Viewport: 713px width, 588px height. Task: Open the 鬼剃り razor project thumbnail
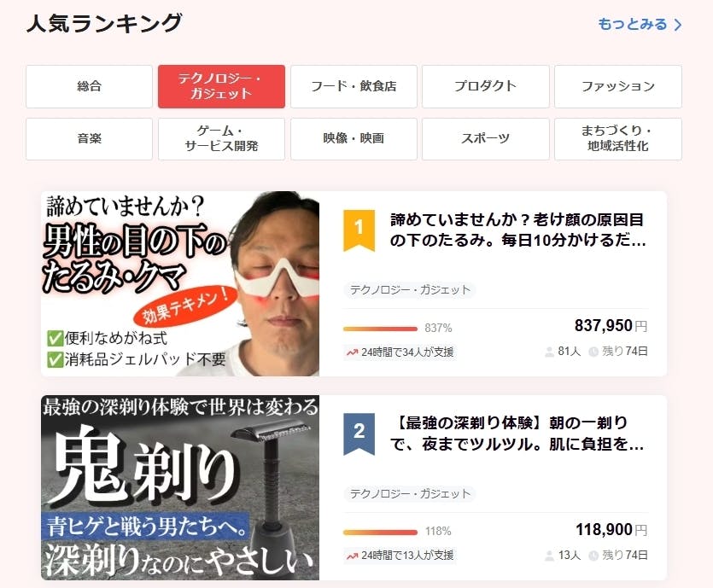[180, 487]
